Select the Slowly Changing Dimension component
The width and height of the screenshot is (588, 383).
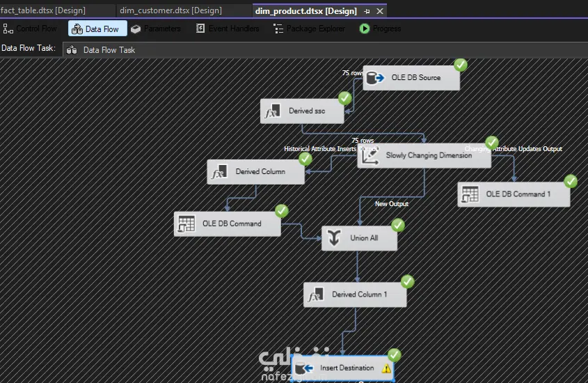[x=424, y=156]
